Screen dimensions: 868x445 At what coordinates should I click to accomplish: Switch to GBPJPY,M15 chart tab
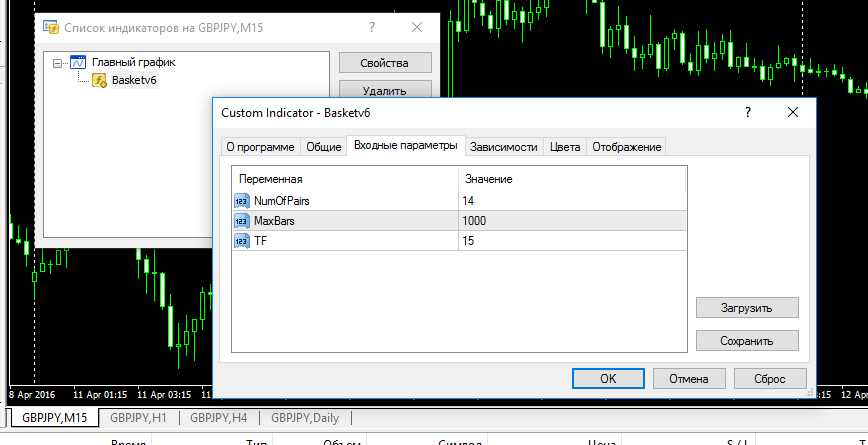click(54, 418)
